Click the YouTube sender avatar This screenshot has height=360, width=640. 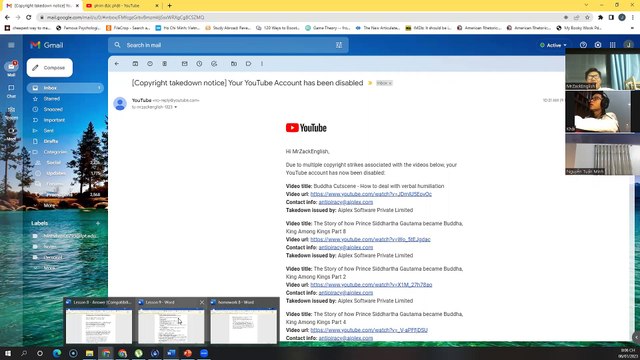pos(120,103)
